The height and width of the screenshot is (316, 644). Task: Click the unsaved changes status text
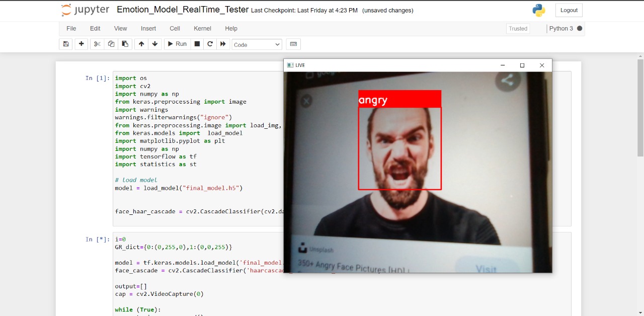click(387, 11)
